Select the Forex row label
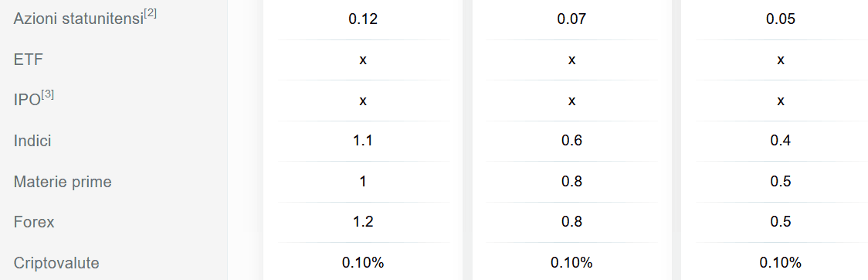This screenshot has width=868, height=280. tap(34, 222)
